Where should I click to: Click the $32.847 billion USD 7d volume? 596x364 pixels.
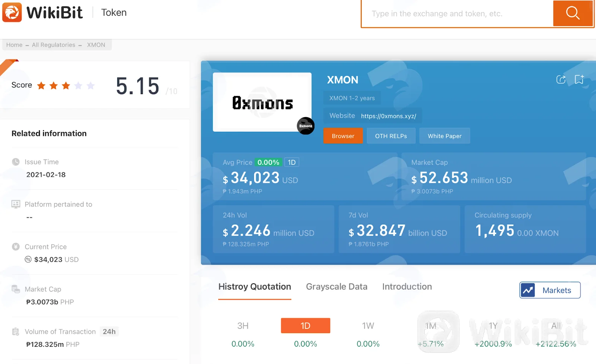coord(398,231)
